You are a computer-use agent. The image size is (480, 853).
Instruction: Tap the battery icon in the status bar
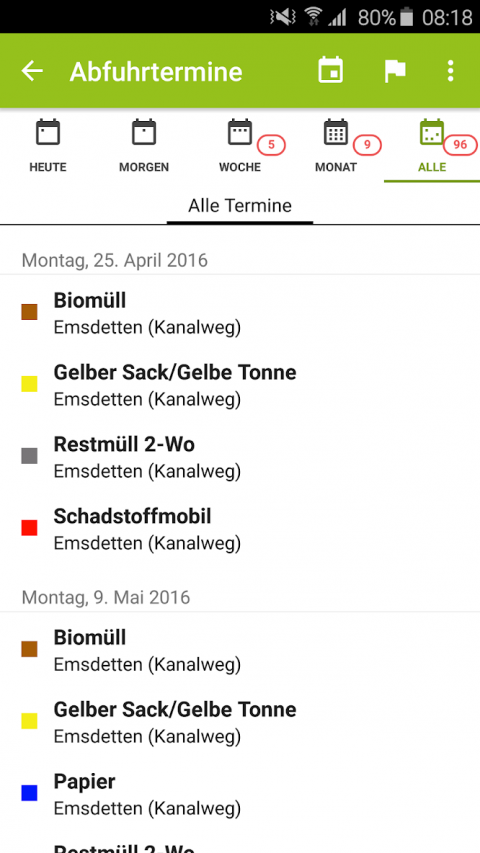pos(407,17)
